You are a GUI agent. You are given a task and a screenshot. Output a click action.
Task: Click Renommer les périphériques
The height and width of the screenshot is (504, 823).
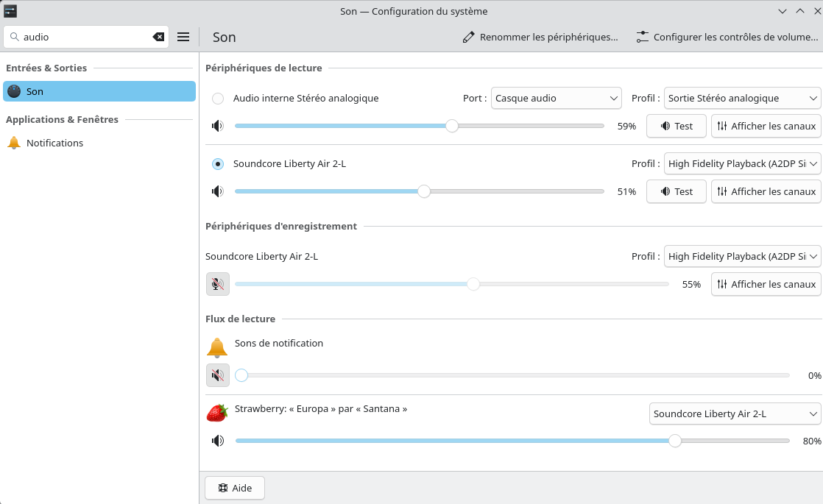click(x=540, y=37)
